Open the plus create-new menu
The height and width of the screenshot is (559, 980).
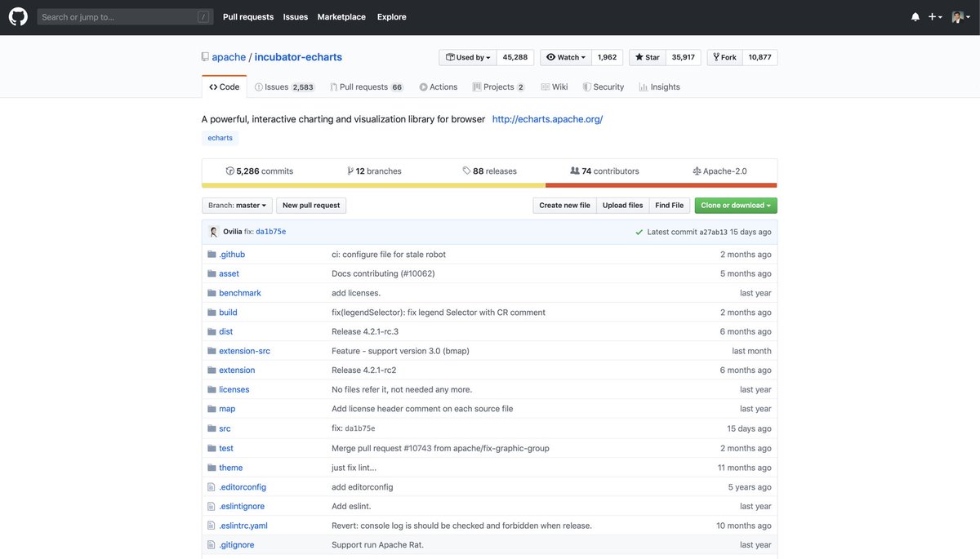point(935,17)
